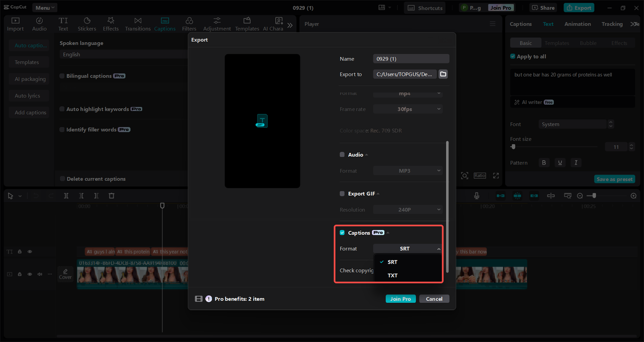Open the GIF Resolution 240P dropdown
Viewport: 644px width, 342px height.
408,210
